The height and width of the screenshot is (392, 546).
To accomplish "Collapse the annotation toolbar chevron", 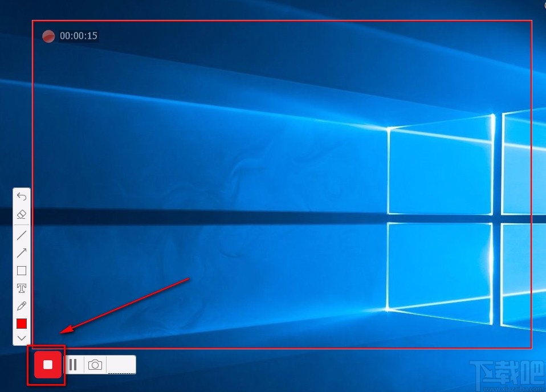I will pos(22,338).
